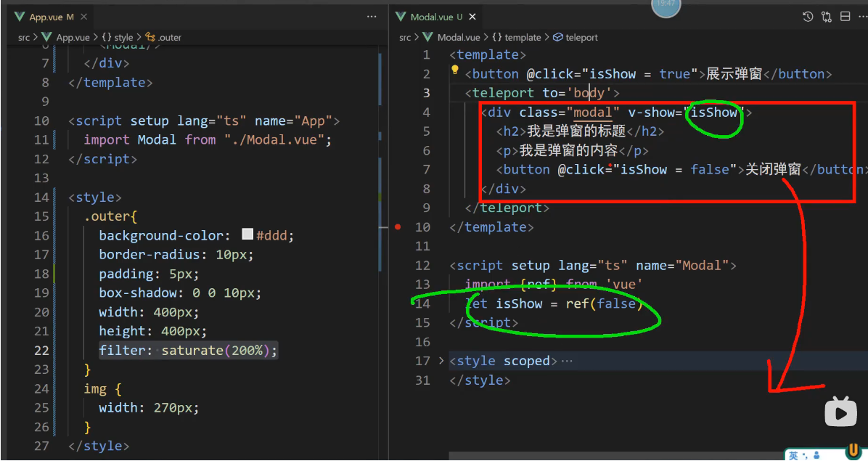Expand the folded style scoped block
Image resolution: width=868 pixels, height=461 pixels.
[x=441, y=361]
